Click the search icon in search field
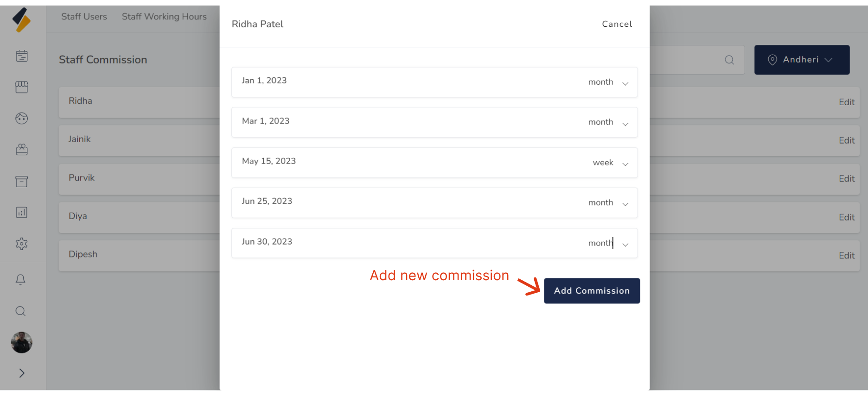Viewport: 868px width, 396px height. point(729,60)
